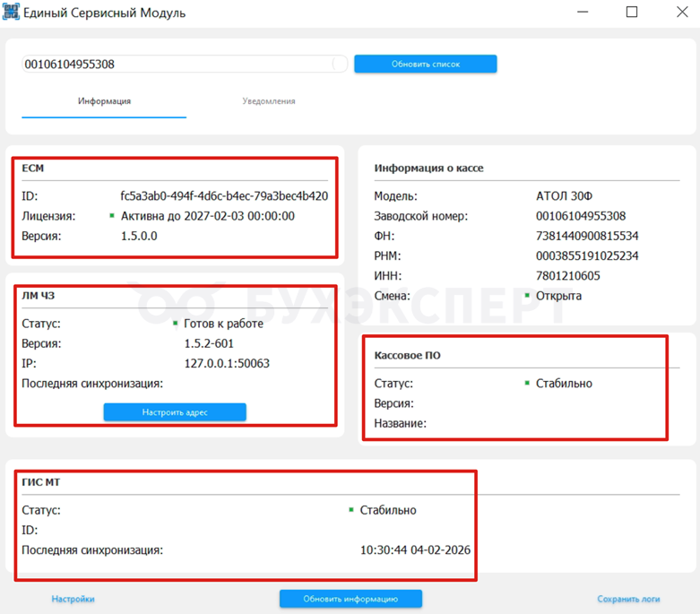This screenshot has width=700, height=614.
Task: Click the serial number field 00106104955308
Action: [185, 64]
